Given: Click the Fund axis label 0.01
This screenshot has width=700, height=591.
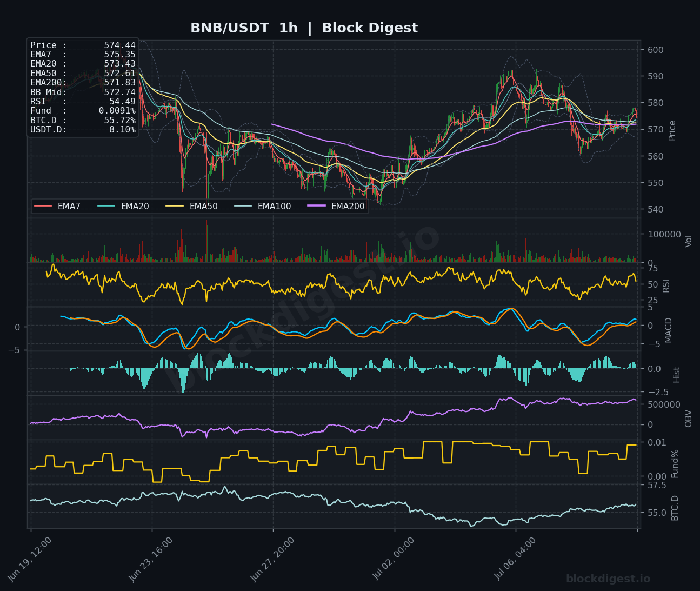Looking at the screenshot, I should 657,442.
